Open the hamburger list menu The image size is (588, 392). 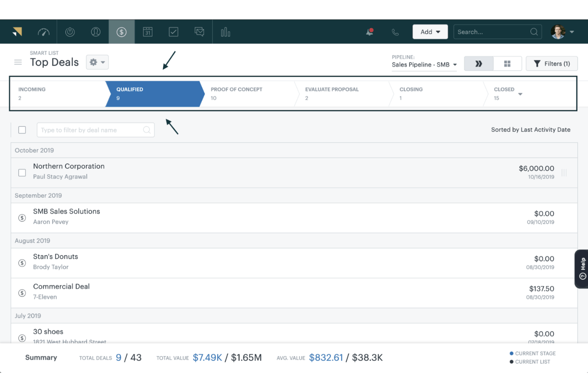(x=17, y=62)
